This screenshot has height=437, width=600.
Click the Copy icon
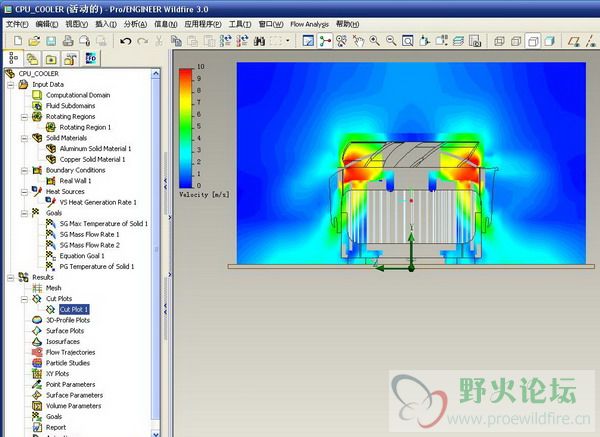pyautogui.click(x=176, y=41)
